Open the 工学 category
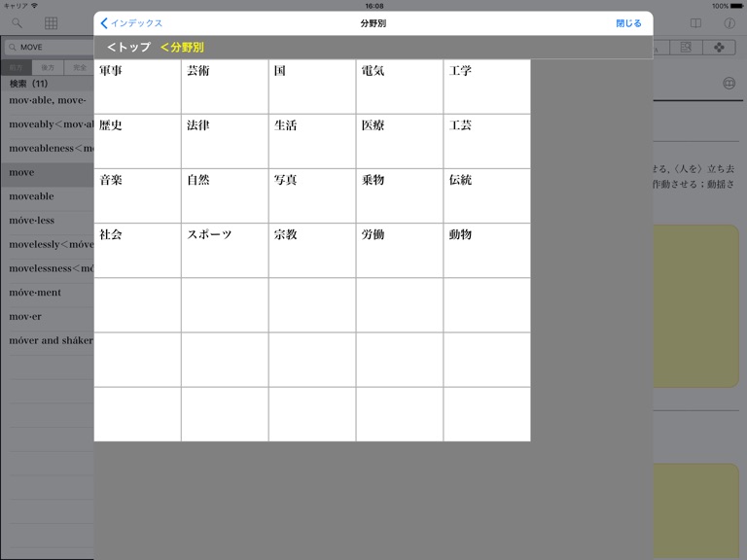The image size is (747, 560). point(487,87)
